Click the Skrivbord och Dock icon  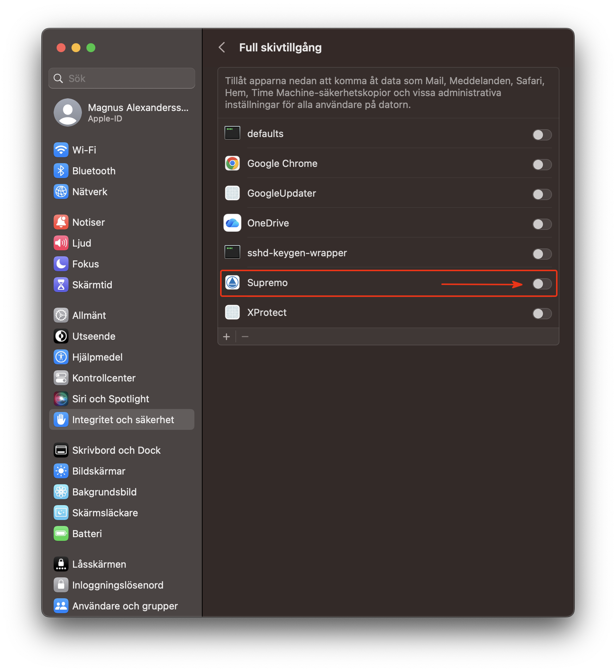coord(61,450)
